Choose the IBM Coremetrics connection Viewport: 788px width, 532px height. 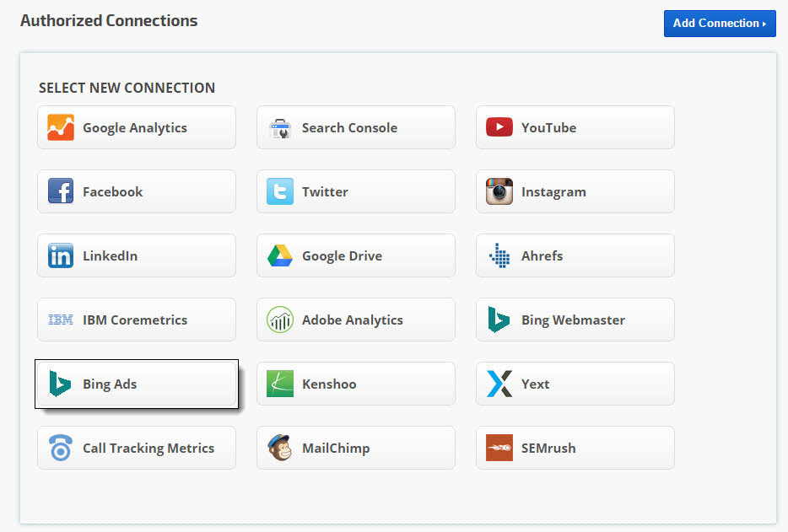click(x=136, y=320)
